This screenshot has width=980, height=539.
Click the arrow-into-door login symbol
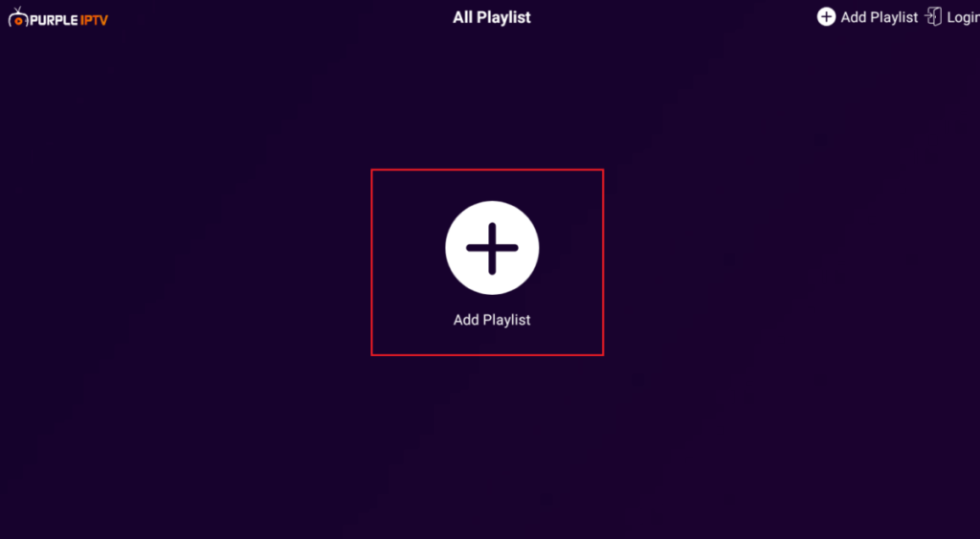click(x=933, y=17)
